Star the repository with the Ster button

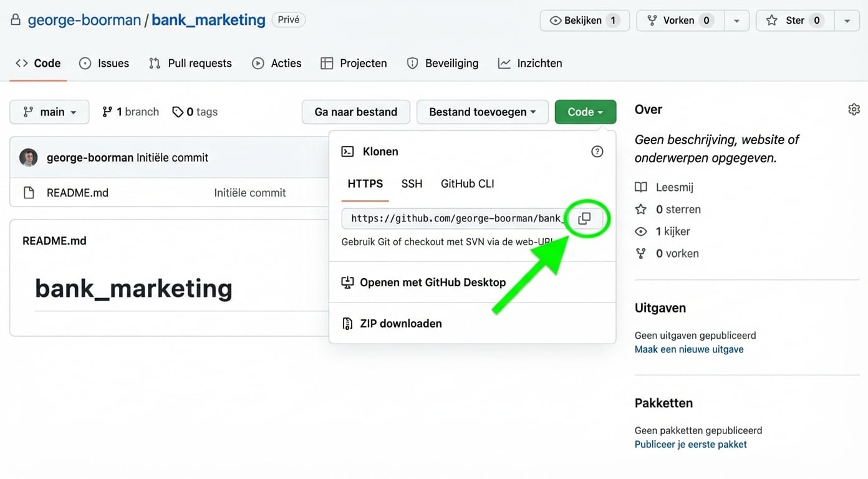794,20
